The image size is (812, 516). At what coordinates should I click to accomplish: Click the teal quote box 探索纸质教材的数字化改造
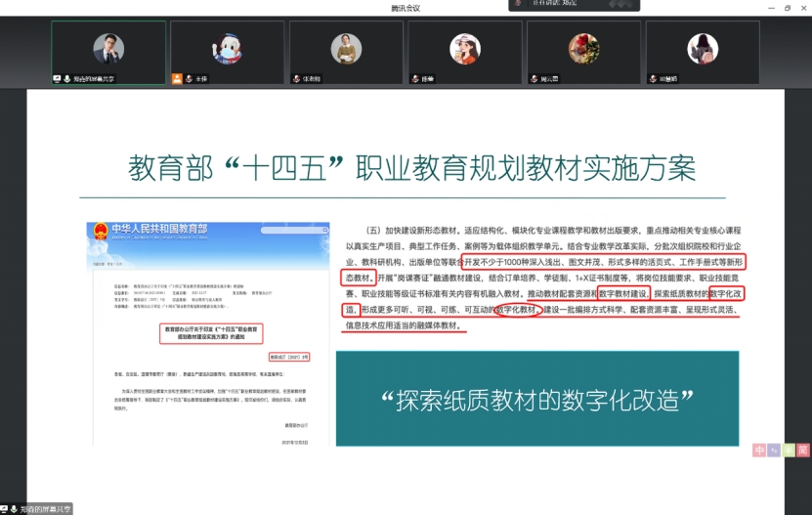tap(537, 399)
